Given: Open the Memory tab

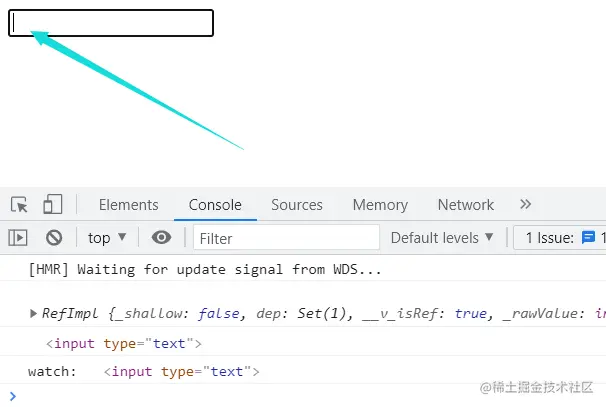Looking at the screenshot, I should (380, 205).
